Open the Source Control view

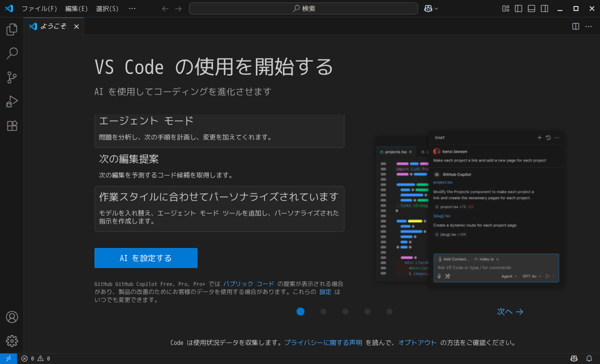(x=12, y=77)
